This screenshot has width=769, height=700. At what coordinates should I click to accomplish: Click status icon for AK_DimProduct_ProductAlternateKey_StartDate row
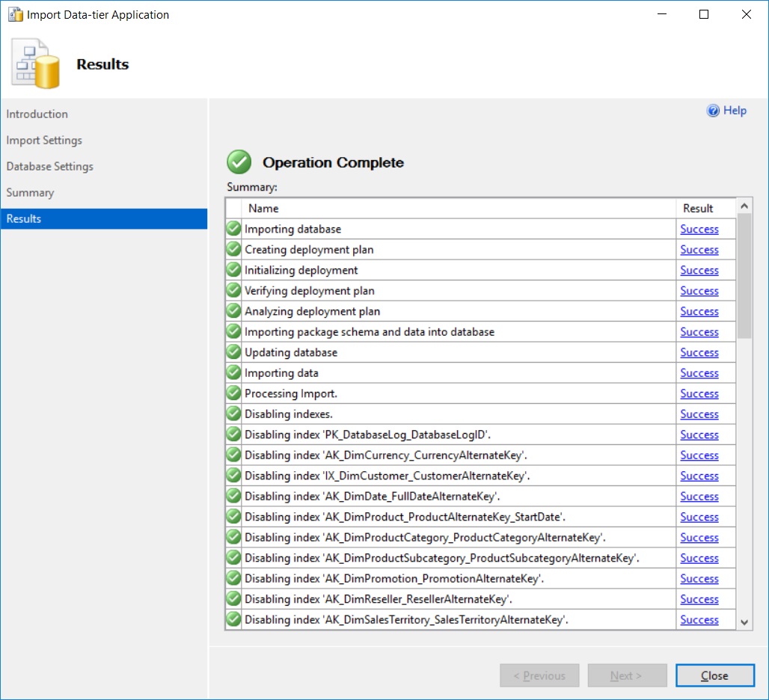[234, 517]
